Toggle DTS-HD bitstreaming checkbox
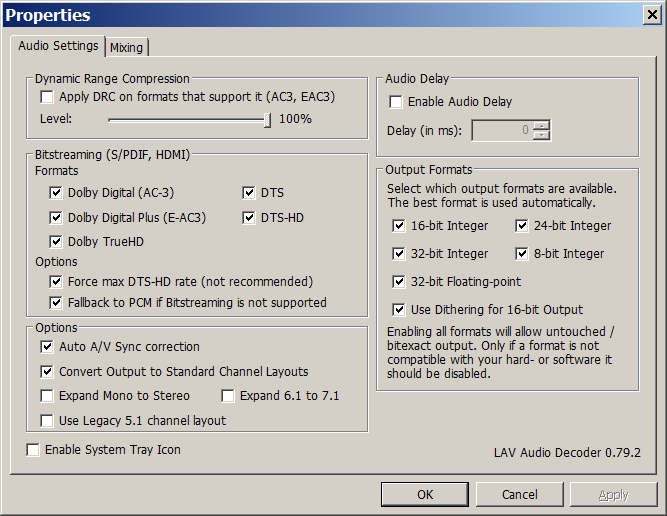Screen dimensions: 667x516 [x=249, y=217]
